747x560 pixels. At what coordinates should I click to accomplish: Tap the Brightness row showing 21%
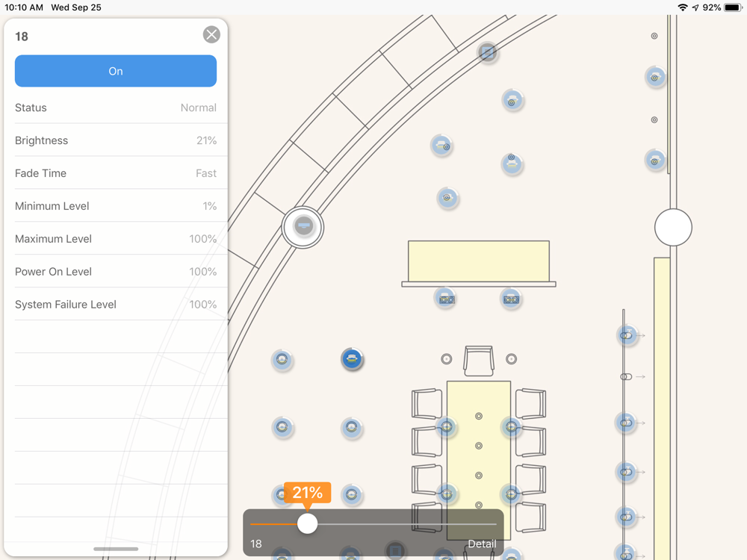[x=116, y=140]
